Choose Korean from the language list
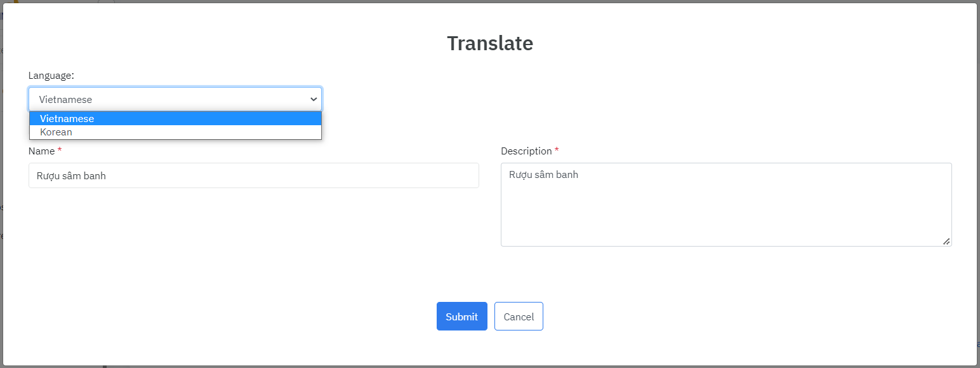 click(x=56, y=132)
